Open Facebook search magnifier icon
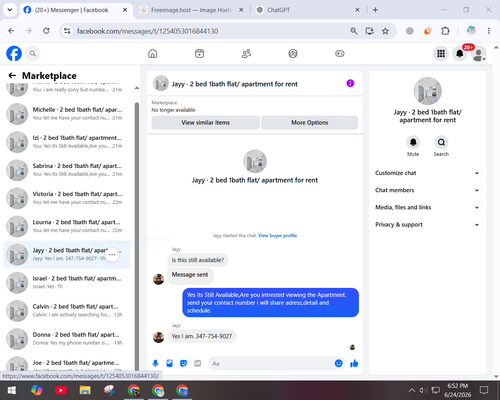The height and width of the screenshot is (400, 500). point(33,53)
